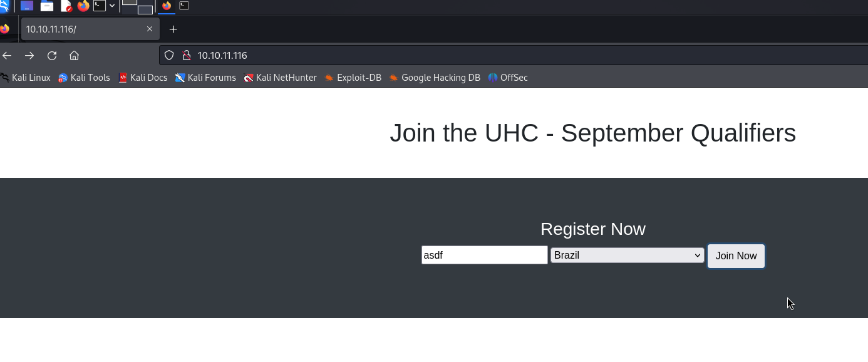Launch the file manager from the panel

[47, 6]
